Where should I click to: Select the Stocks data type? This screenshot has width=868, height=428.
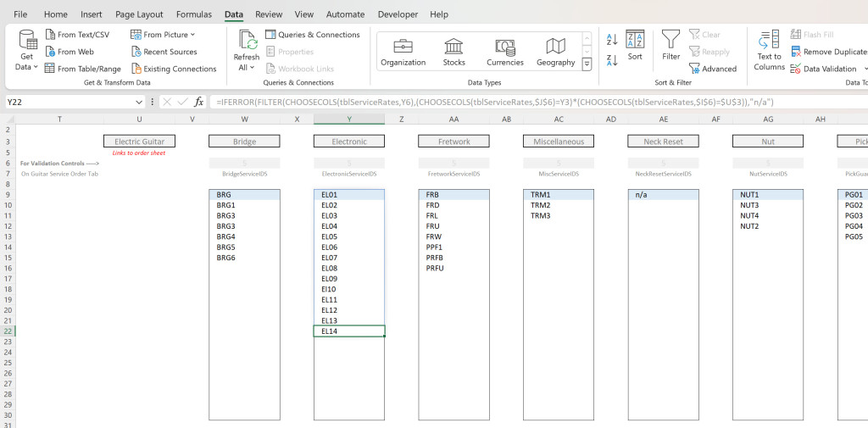pyautogui.click(x=454, y=53)
